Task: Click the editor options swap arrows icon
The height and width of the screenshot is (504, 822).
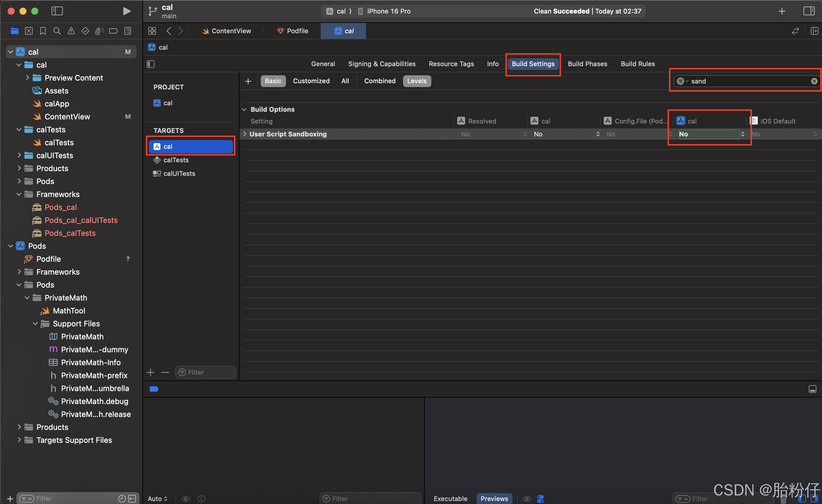Action: 795,31
